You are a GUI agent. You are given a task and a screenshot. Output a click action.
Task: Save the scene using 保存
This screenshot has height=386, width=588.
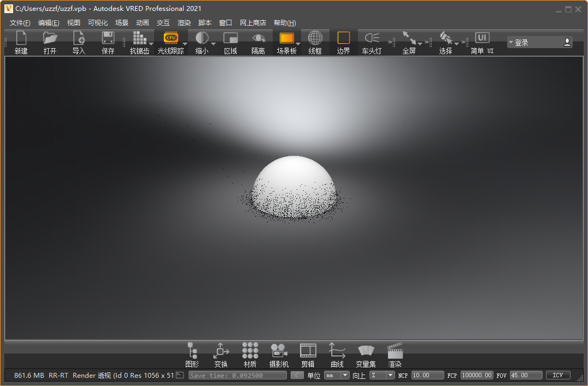(x=107, y=43)
